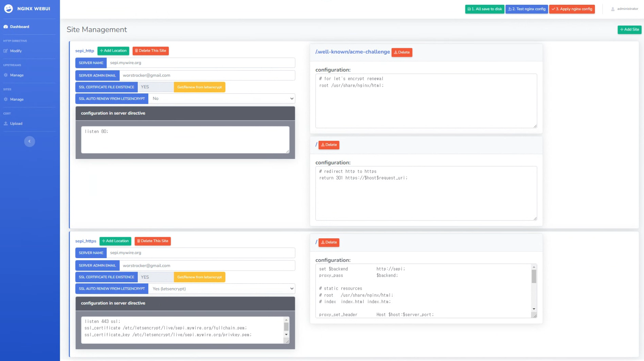Click sepi_http SSL certificate YES field
Image resolution: width=644 pixels, height=361 pixels.
click(x=156, y=87)
